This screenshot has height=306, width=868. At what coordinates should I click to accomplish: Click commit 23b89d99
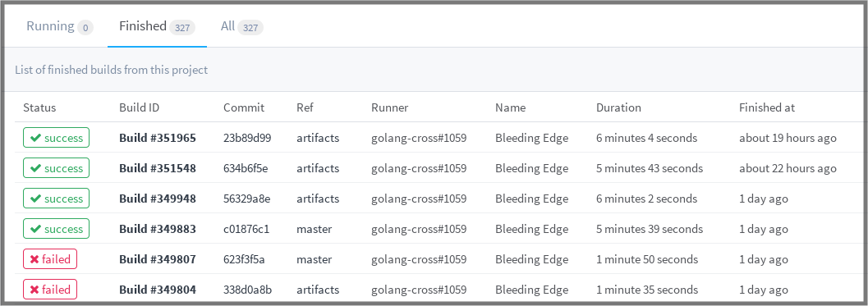point(247,138)
